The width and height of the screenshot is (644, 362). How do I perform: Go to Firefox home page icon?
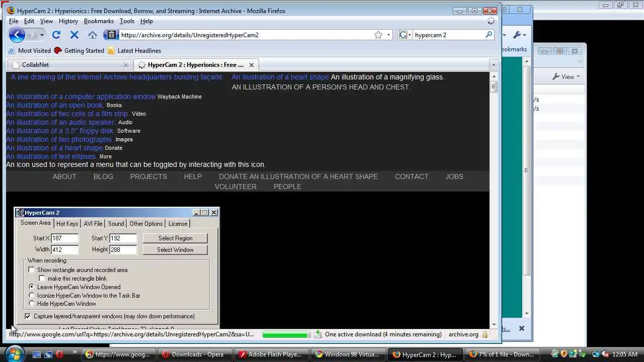click(93, 35)
